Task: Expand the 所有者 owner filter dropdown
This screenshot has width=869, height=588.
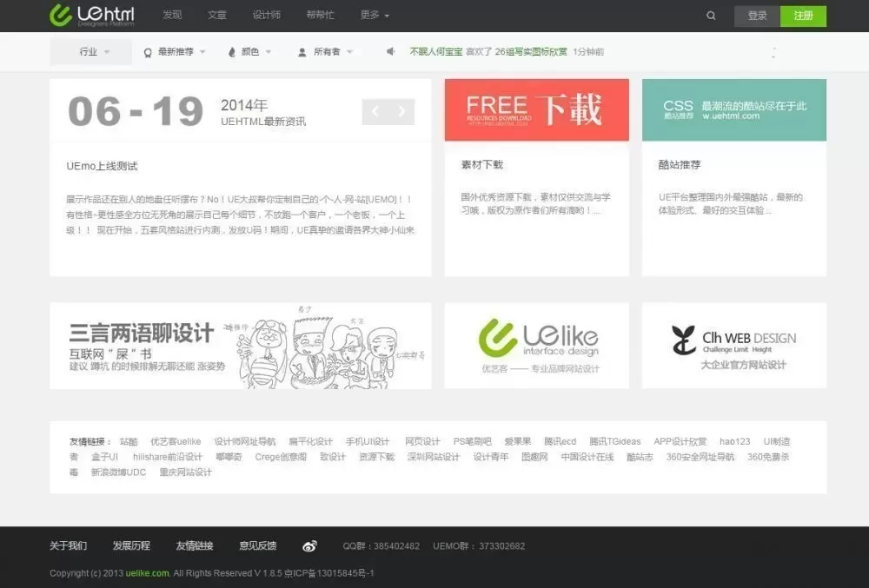Action: (x=327, y=52)
